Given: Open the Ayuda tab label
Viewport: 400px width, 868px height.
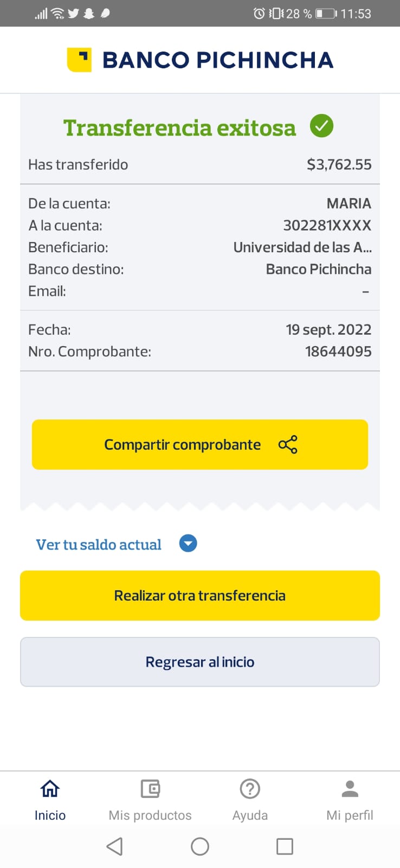Looking at the screenshot, I should (x=250, y=815).
